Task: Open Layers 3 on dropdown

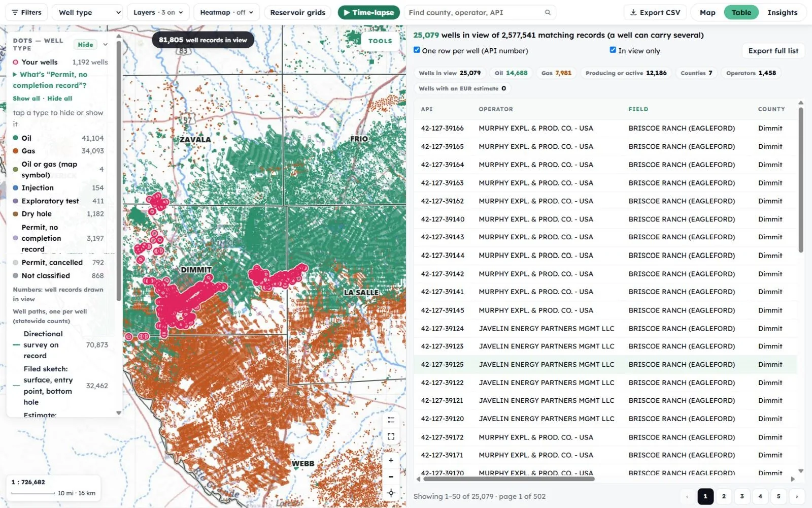Action: tap(158, 12)
